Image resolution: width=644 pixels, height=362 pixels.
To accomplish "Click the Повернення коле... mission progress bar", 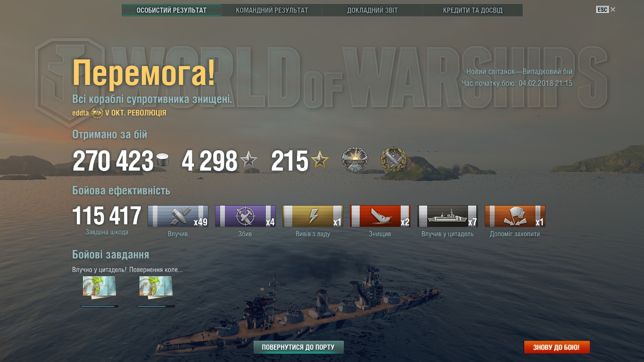I will click(x=156, y=306).
